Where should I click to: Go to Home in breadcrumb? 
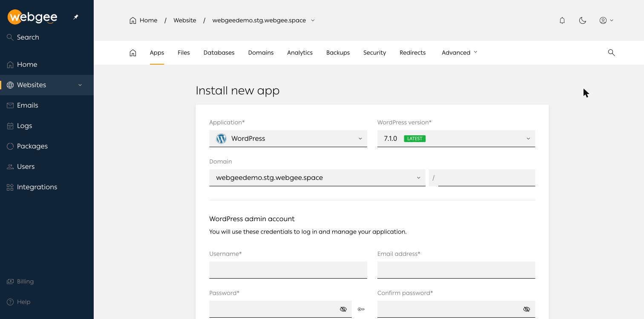(x=148, y=20)
